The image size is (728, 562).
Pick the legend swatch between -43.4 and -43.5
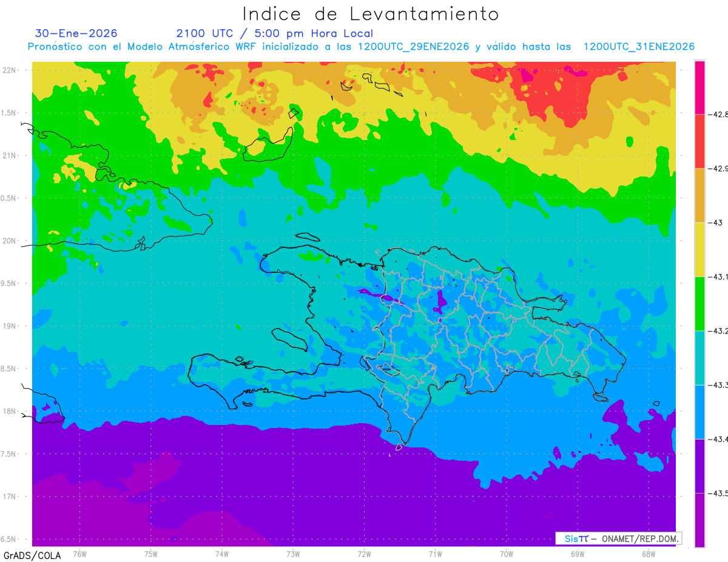tap(699, 466)
